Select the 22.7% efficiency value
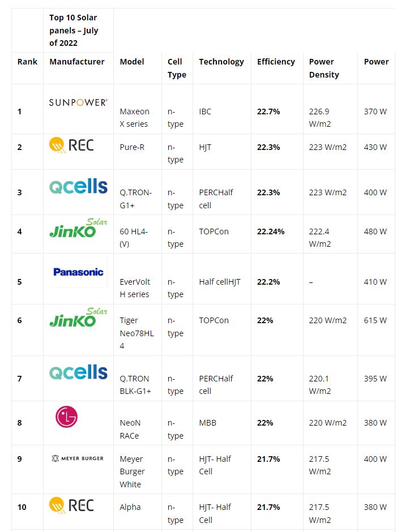 (268, 111)
